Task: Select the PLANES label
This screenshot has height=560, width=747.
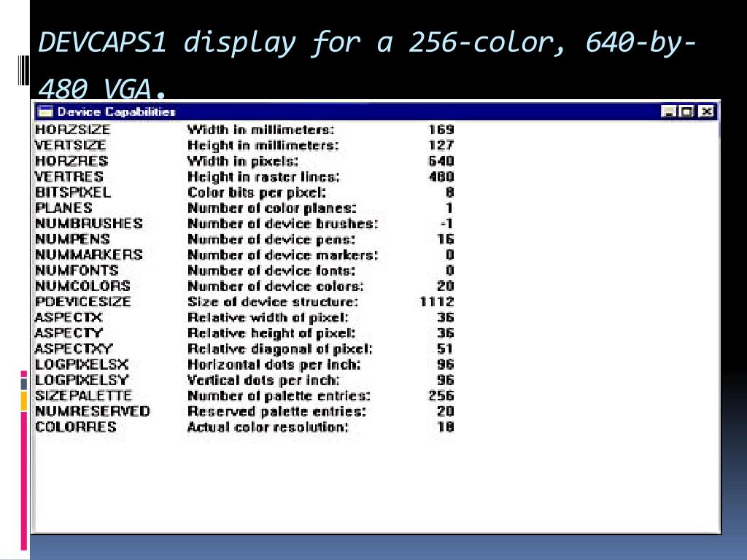Action: pyautogui.click(x=63, y=208)
